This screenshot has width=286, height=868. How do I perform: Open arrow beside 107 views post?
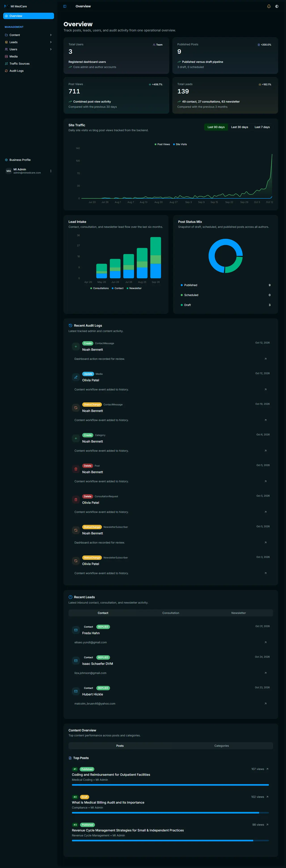[x=267, y=769]
